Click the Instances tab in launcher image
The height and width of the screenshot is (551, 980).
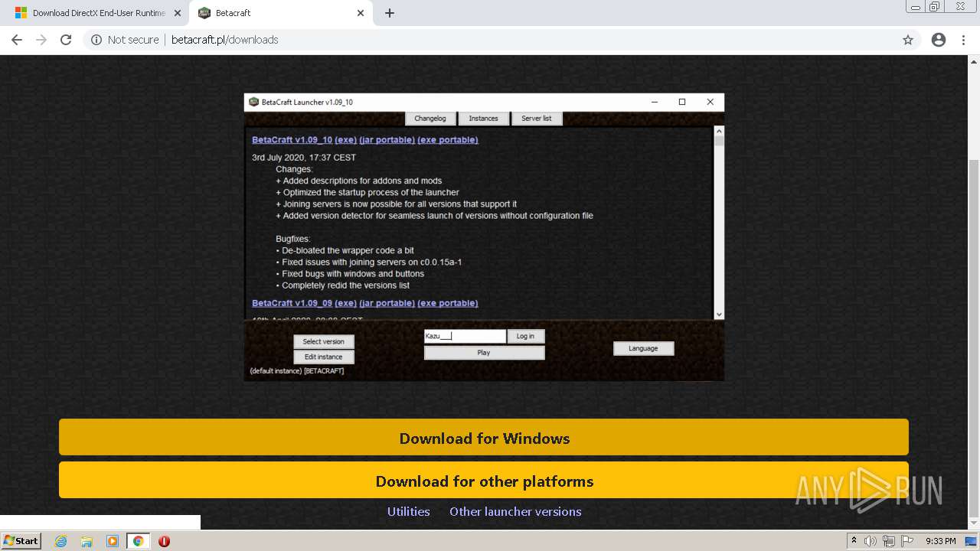(483, 119)
